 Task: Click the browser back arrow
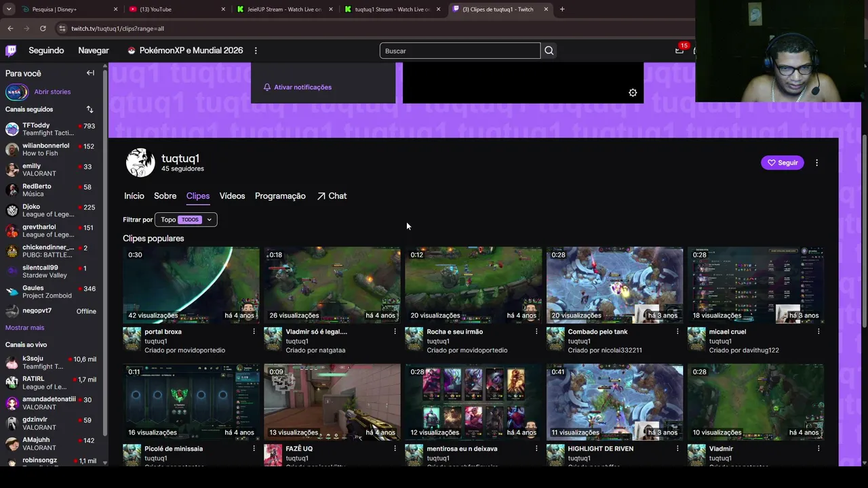10,28
